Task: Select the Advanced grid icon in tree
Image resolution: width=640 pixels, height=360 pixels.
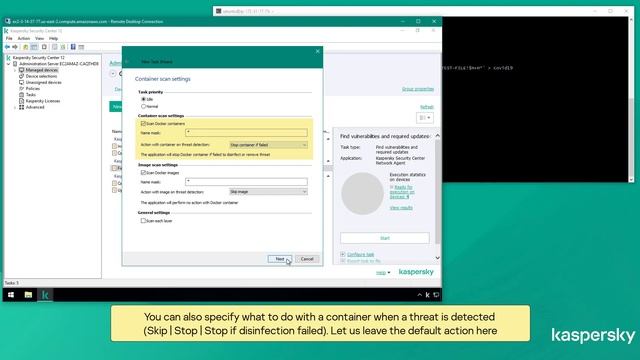Action: click(x=22, y=107)
